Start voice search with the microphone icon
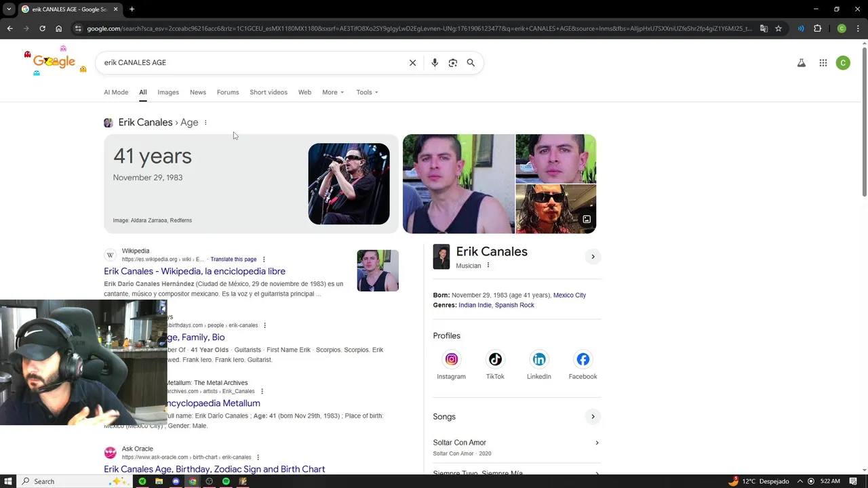 point(435,62)
